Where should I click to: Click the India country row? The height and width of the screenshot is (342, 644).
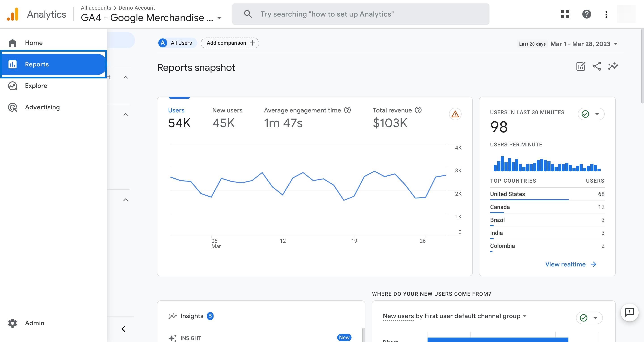[x=547, y=233]
